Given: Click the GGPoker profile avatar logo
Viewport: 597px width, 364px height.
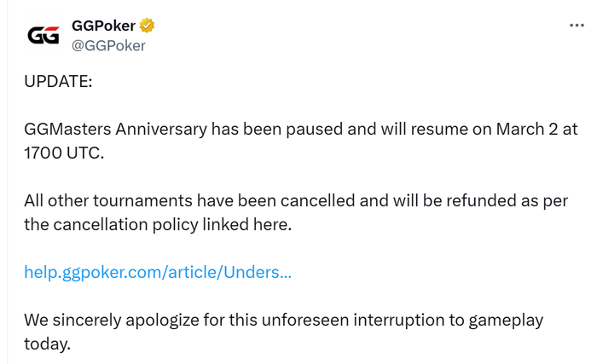Looking at the screenshot, I should point(43,35).
